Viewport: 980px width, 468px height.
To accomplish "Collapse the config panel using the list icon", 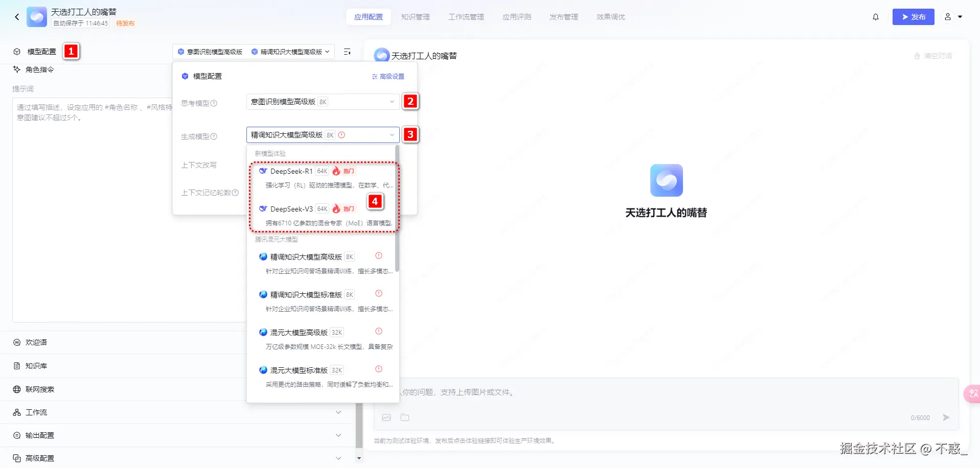I will pos(347,52).
